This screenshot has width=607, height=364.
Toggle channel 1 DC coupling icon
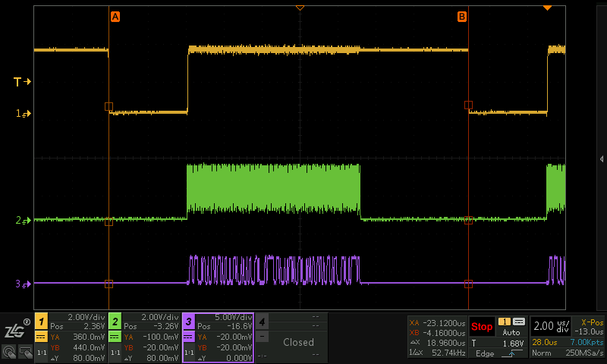tap(42, 337)
